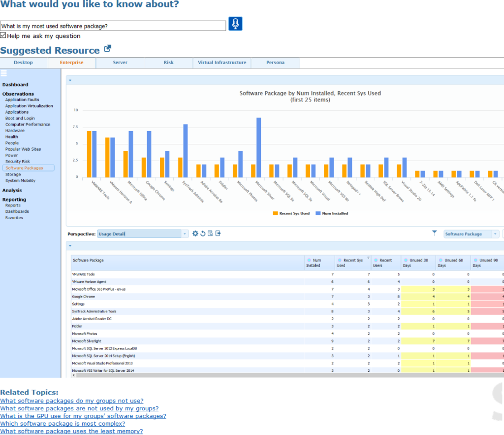
Task: Click the external link icon beside Suggested Resource
Action: (106, 49)
